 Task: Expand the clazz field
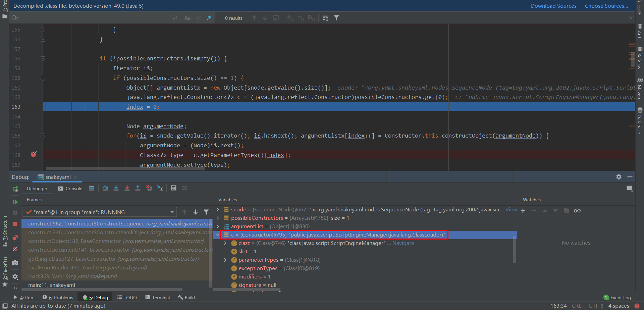point(225,243)
